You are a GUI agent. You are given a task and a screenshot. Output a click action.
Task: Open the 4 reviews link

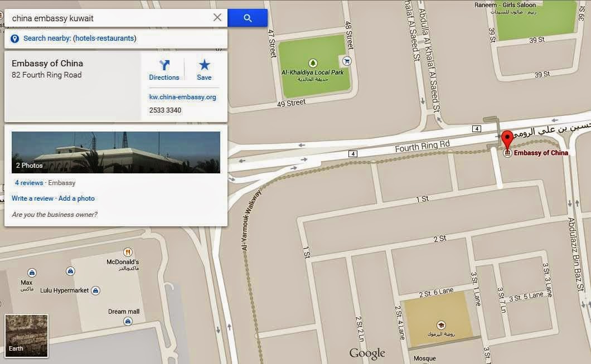[29, 183]
